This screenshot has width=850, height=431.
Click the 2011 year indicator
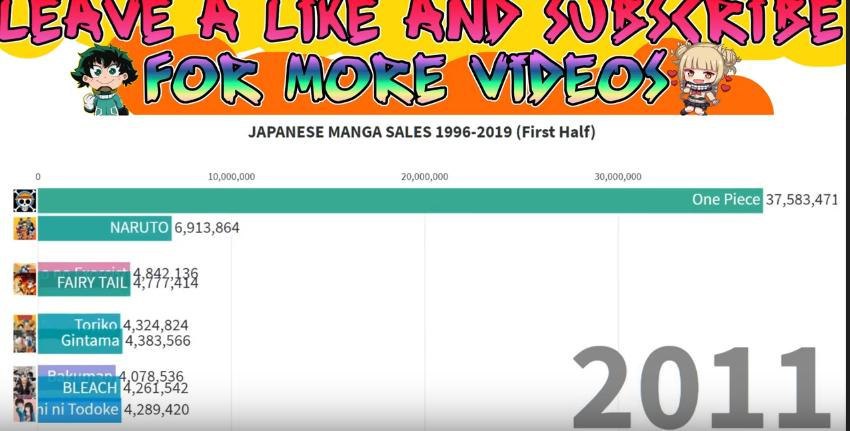(x=701, y=388)
